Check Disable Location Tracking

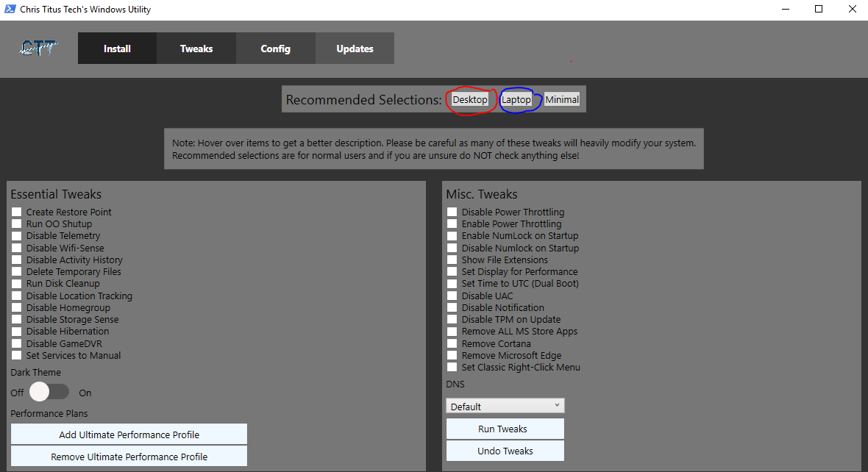click(17, 296)
